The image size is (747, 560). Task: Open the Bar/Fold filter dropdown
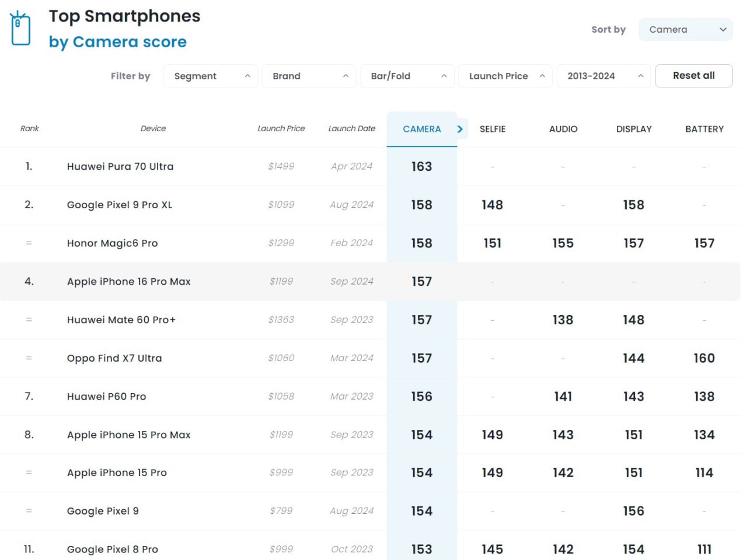point(407,76)
